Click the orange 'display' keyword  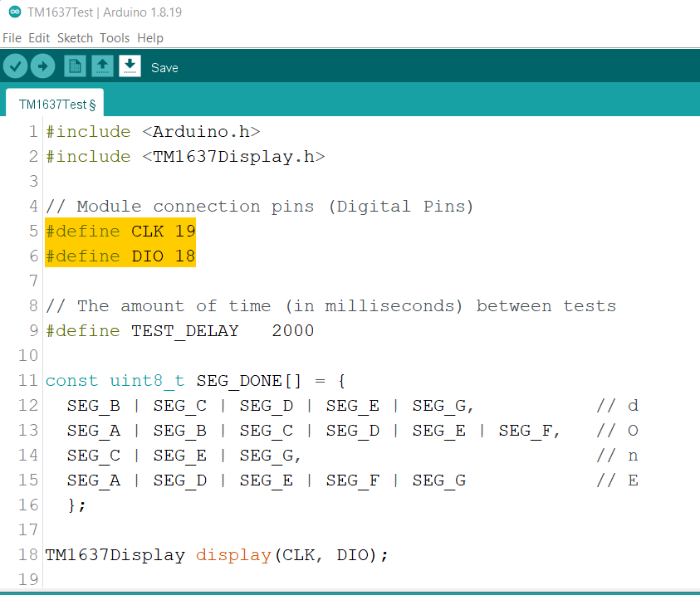[x=233, y=555]
